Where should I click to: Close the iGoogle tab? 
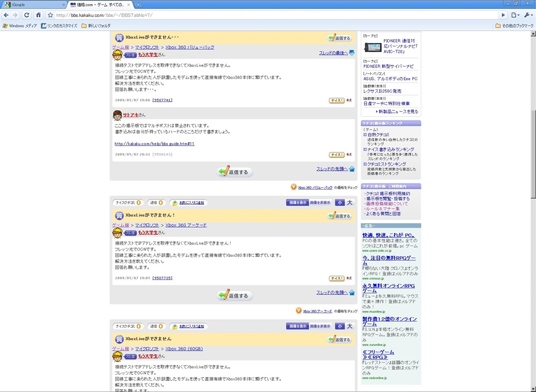pos(63,5)
